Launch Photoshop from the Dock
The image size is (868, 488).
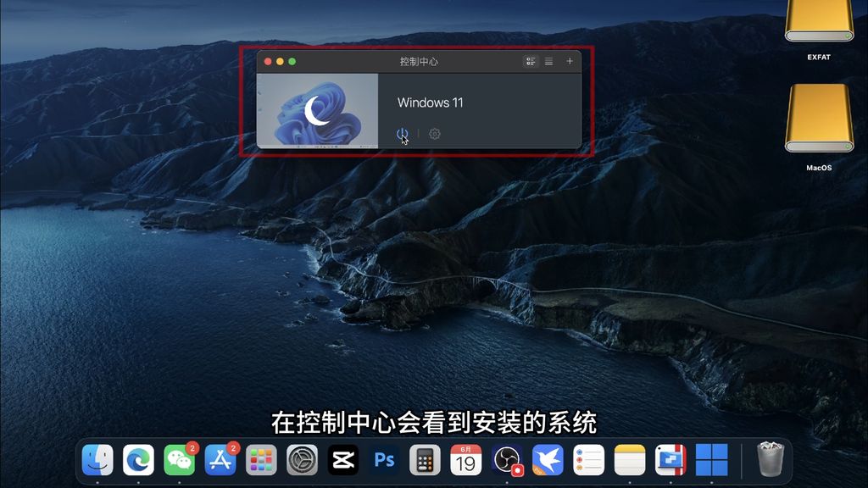click(x=384, y=460)
